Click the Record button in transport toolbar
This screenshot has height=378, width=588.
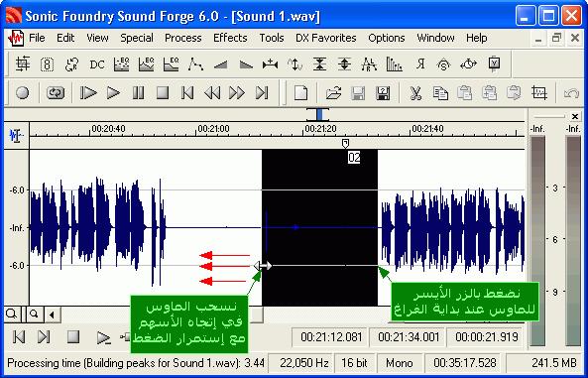23,92
